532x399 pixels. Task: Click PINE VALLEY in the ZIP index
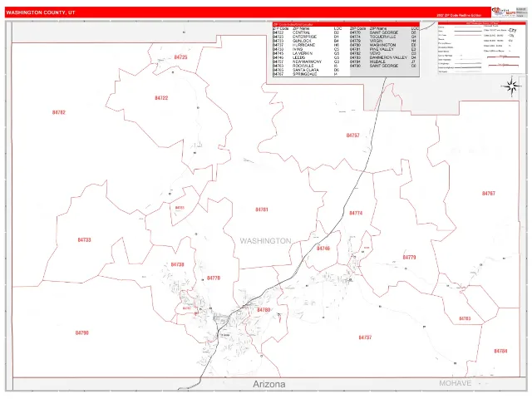tap(382, 49)
